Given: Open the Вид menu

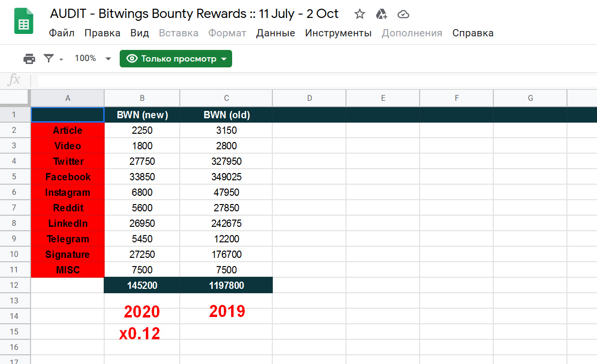Looking at the screenshot, I should (x=140, y=33).
